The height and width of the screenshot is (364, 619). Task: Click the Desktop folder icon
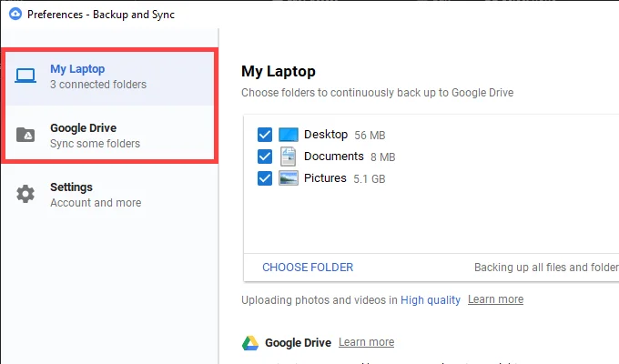click(x=289, y=135)
